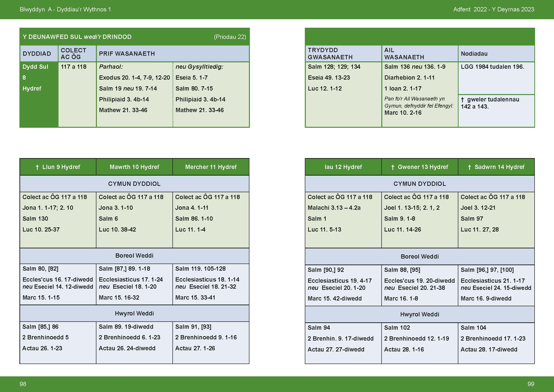Click the Exodus 20. 1-4, 7-9, 12-20 reading

tap(134, 78)
